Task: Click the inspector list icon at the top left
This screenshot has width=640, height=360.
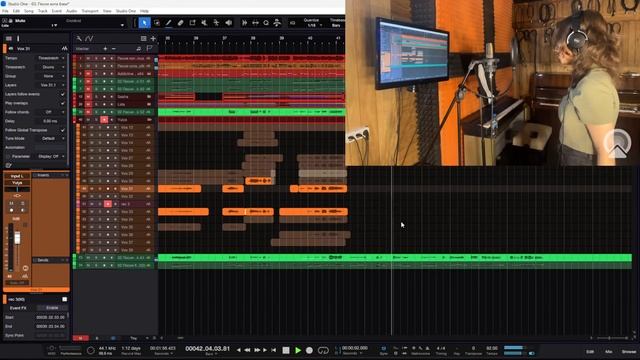Action: 9,38
